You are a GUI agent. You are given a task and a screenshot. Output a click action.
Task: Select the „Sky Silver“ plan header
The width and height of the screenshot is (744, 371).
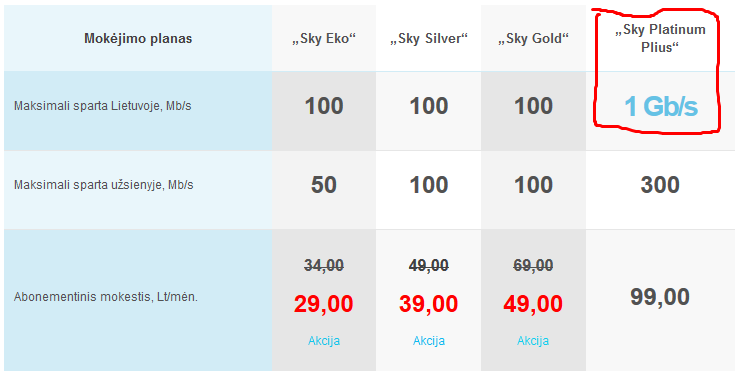click(428, 39)
